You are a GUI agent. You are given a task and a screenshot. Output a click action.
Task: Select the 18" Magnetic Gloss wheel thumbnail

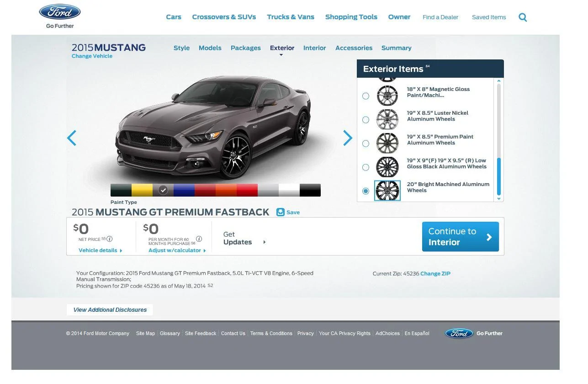(387, 96)
